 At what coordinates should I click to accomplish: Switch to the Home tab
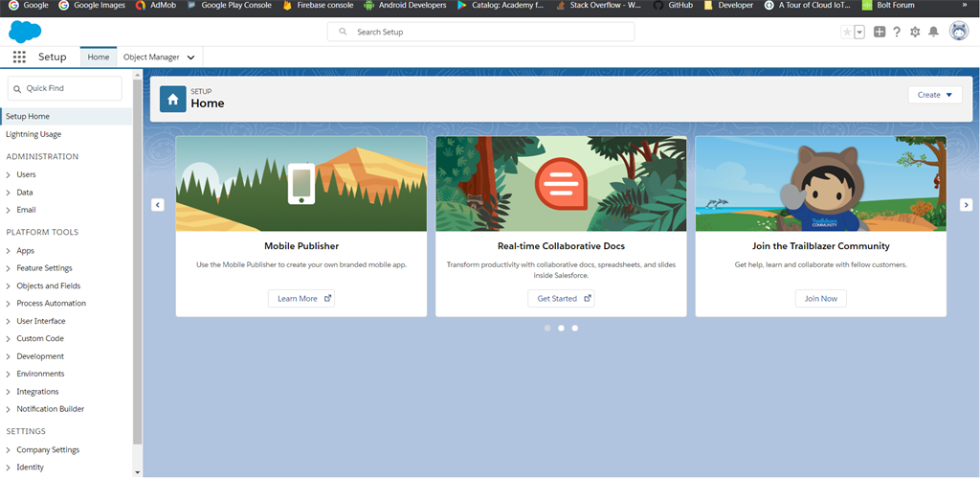(99, 57)
